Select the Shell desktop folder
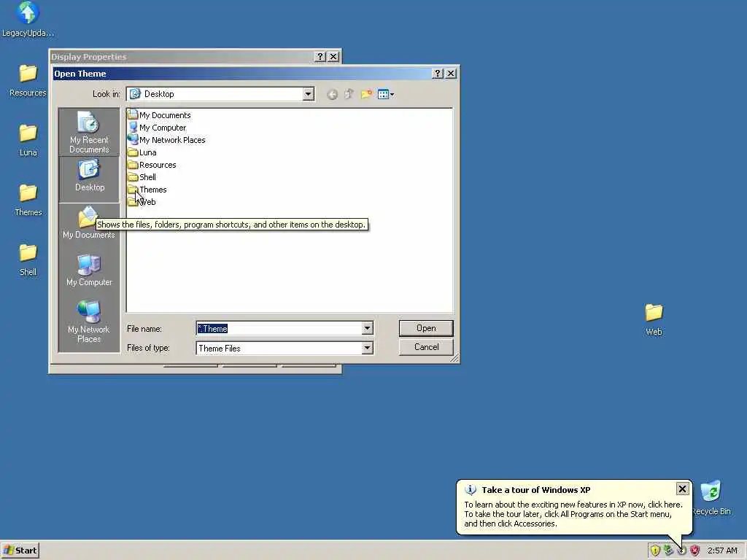The width and height of the screenshot is (747, 560). pyautogui.click(x=28, y=260)
